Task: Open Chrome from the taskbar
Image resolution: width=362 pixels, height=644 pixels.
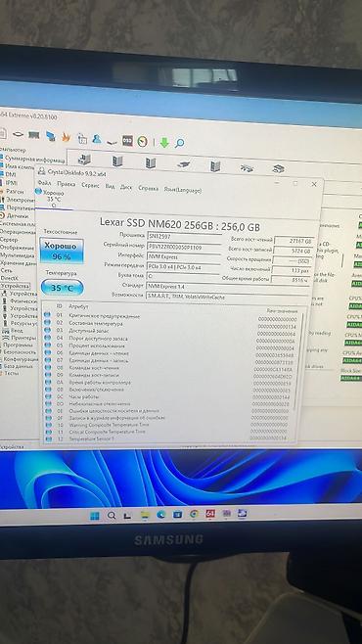Action: (194, 514)
